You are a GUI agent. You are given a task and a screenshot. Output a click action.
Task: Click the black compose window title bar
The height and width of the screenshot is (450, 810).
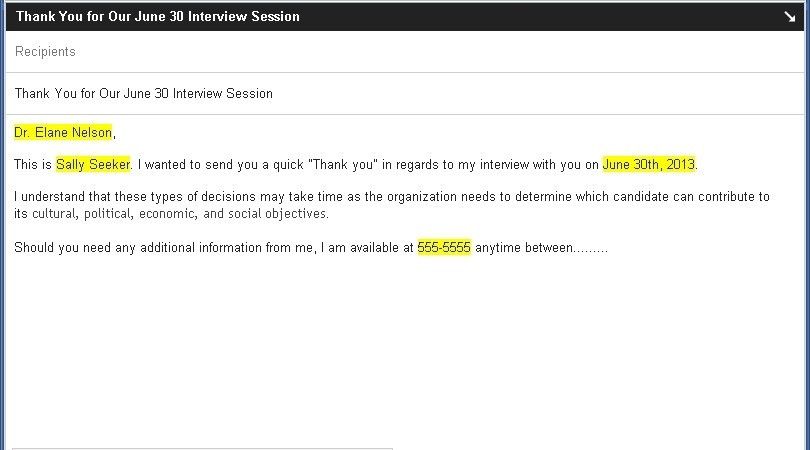click(x=404, y=17)
